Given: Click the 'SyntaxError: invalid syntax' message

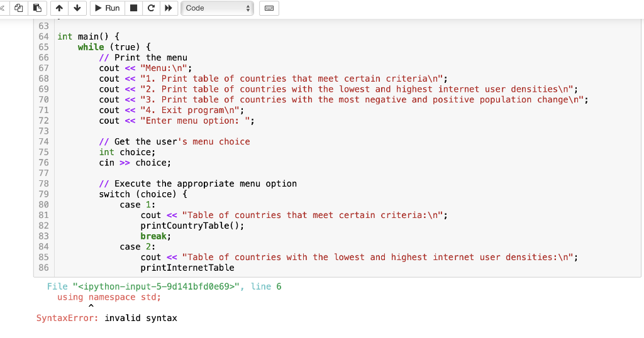Looking at the screenshot, I should tap(106, 319).
